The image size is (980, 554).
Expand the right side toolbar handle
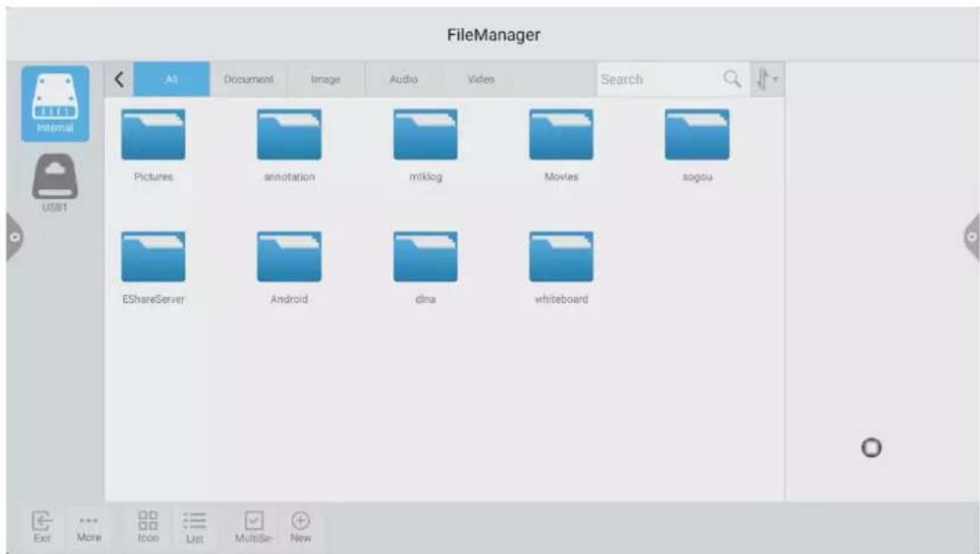coord(971,237)
